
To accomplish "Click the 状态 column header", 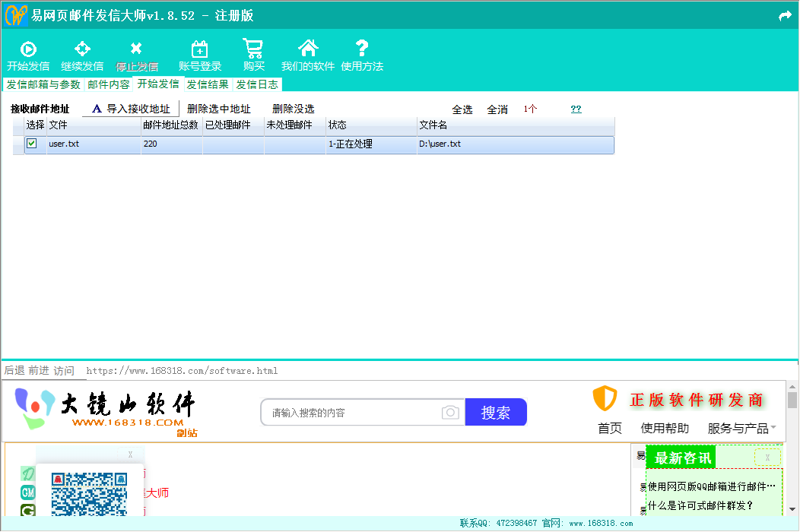I will 371,125.
